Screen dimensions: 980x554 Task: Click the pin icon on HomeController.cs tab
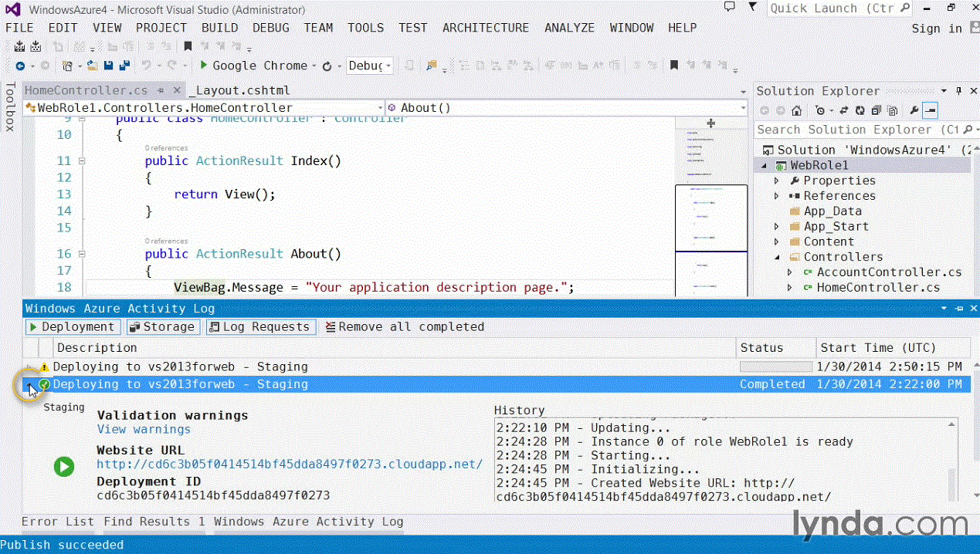(161, 91)
